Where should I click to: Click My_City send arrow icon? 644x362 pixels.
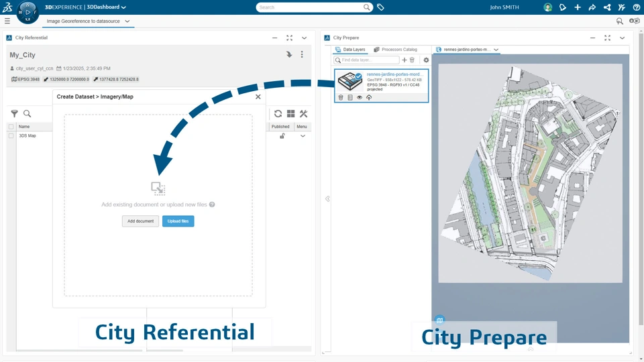(x=289, y=54)
